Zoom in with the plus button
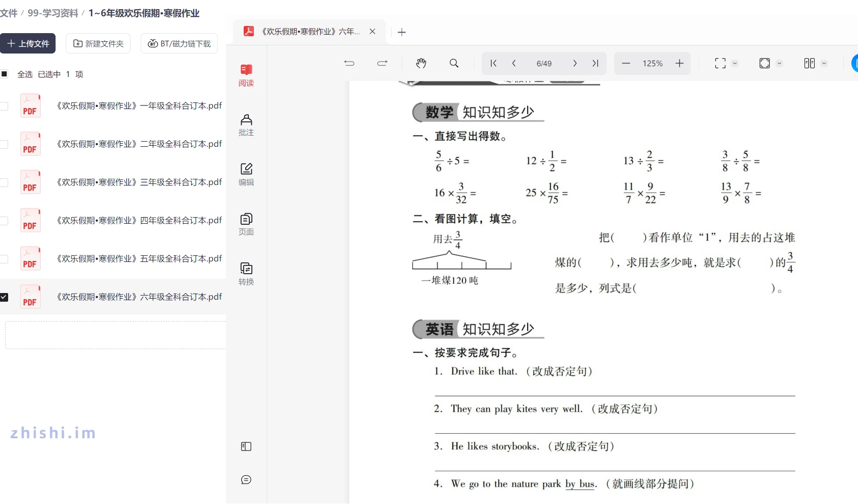 (680, 63)
